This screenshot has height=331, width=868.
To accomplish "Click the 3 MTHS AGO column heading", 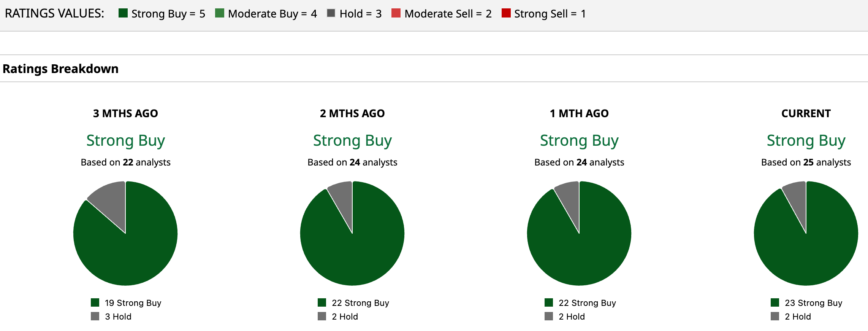I will [x=125, y=113].
